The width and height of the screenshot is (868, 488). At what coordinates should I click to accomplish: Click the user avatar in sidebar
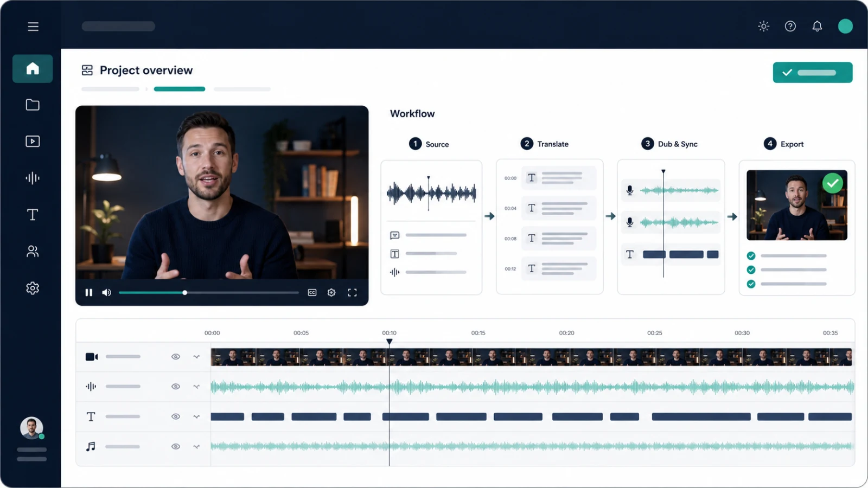coord(31,428)
